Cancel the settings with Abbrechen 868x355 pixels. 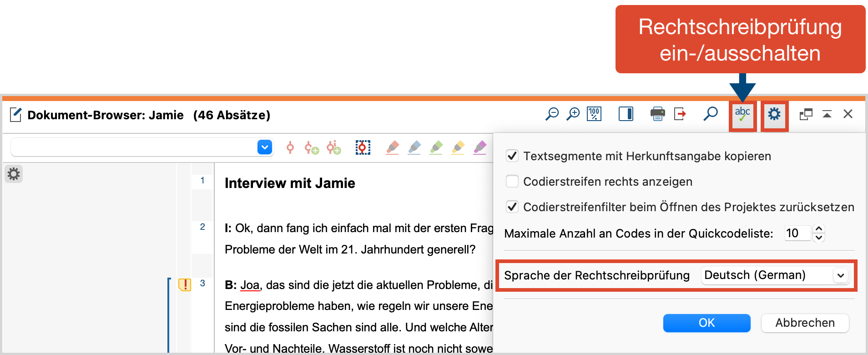(x=805, y=323)
